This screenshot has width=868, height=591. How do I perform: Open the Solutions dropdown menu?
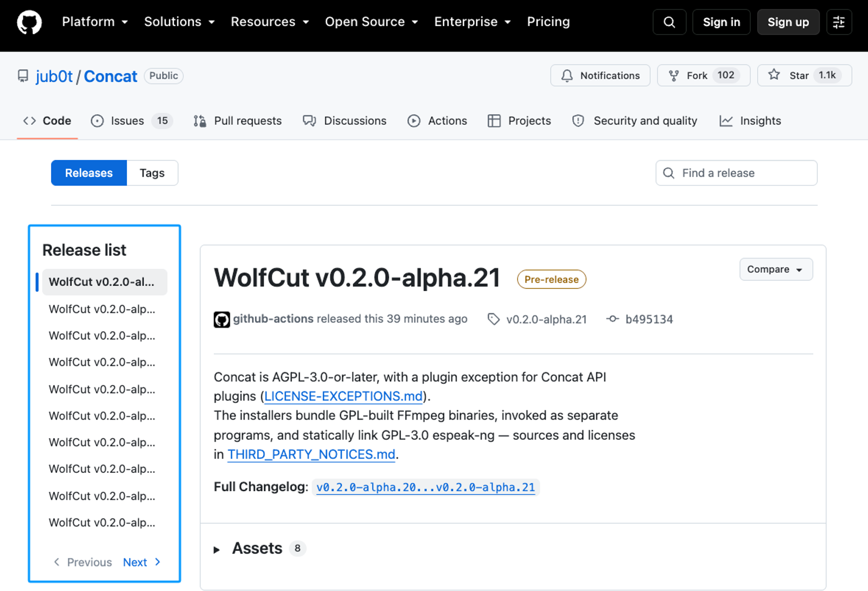[x=180, y=22]
